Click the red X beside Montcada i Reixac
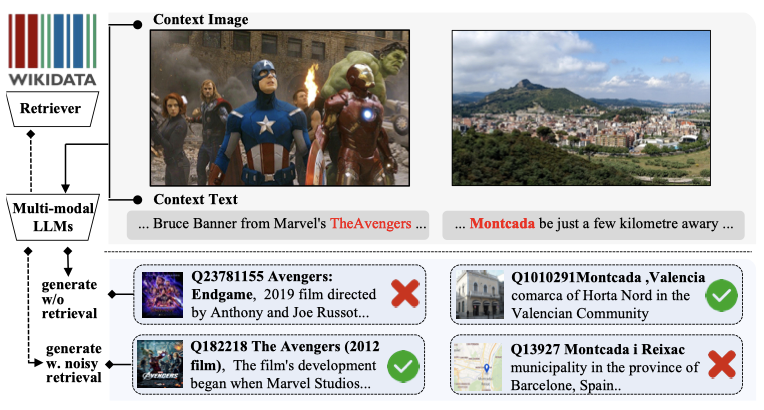 click(722, 365)
